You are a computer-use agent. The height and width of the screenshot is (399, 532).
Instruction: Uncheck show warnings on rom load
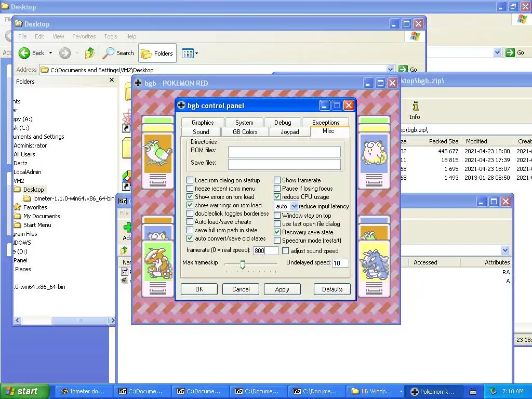pos(190,205)
